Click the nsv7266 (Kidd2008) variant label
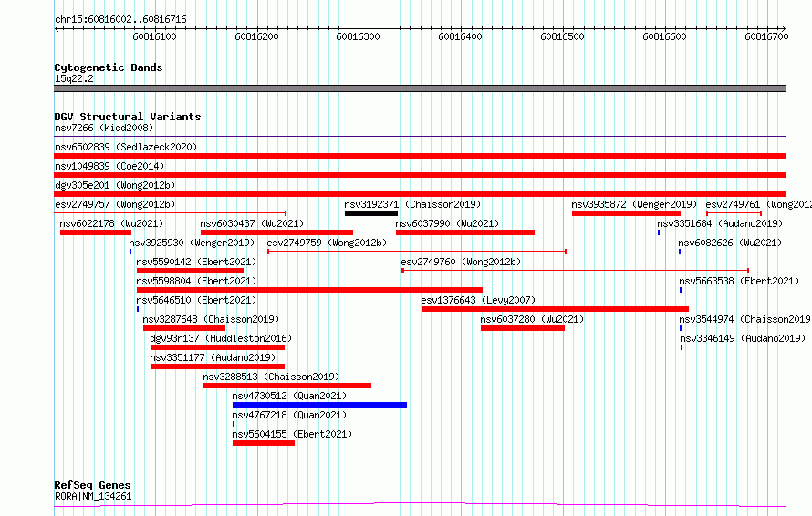This screenshot has height=516, width=812. [104, 128]
